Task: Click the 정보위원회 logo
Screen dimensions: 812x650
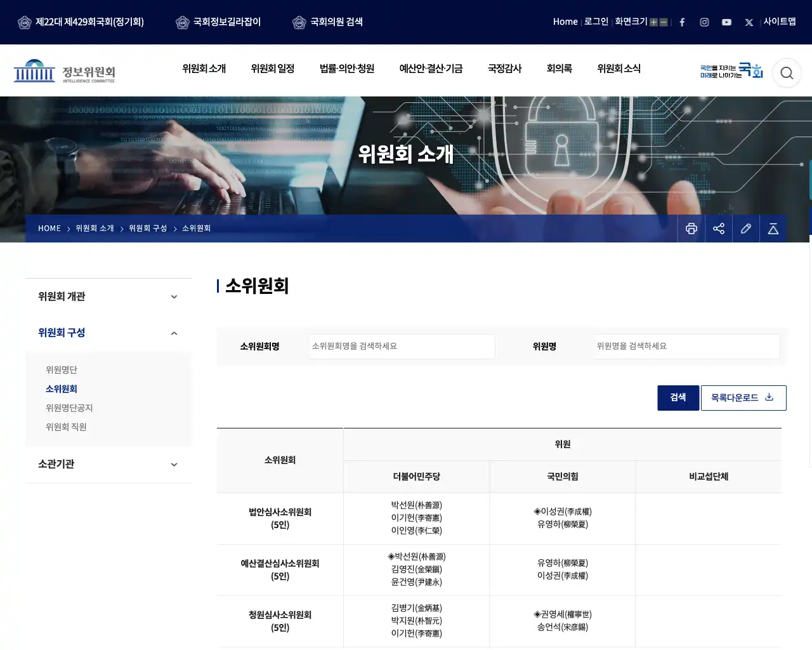Action: tap(65, 71)
